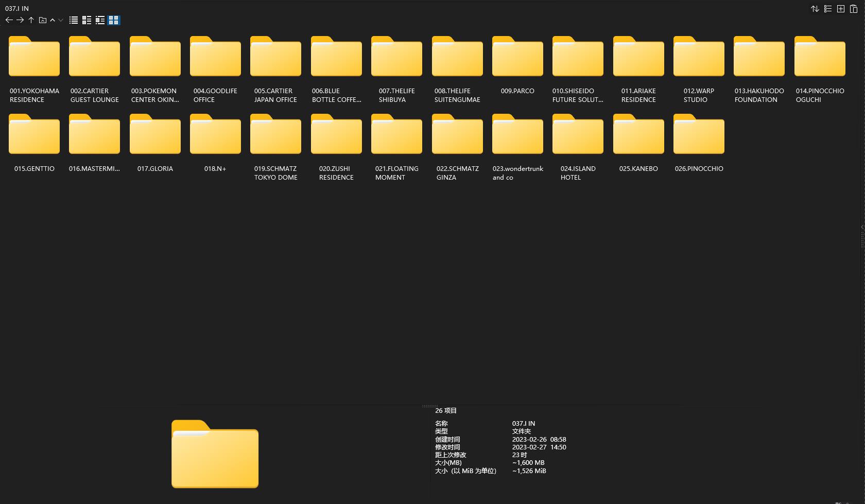
Task: Select the 012.WARP STUDIO folder
Action: pos(699,69)
